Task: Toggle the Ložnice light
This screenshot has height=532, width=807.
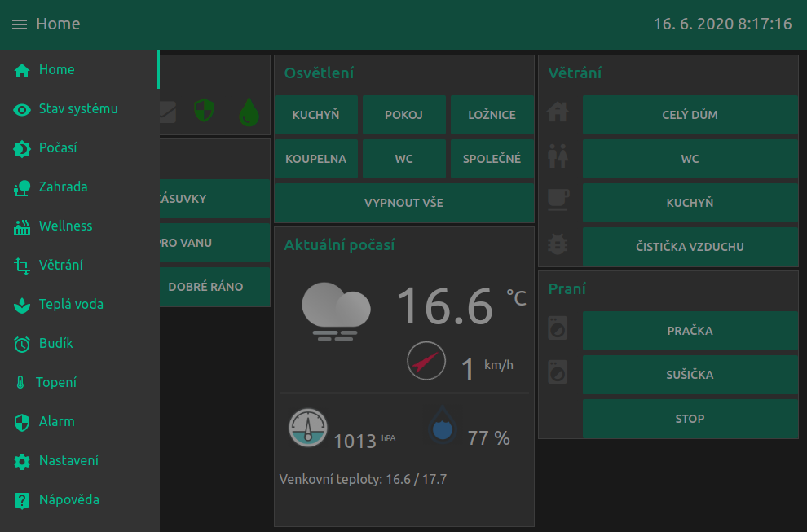Action: pyautogui.click(x=492, y=115)
